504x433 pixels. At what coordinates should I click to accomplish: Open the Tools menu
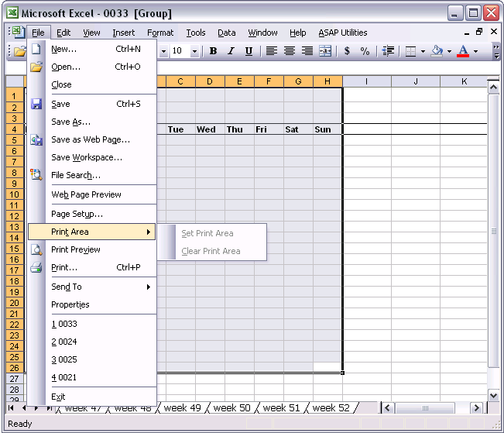(x=195, y=33)
